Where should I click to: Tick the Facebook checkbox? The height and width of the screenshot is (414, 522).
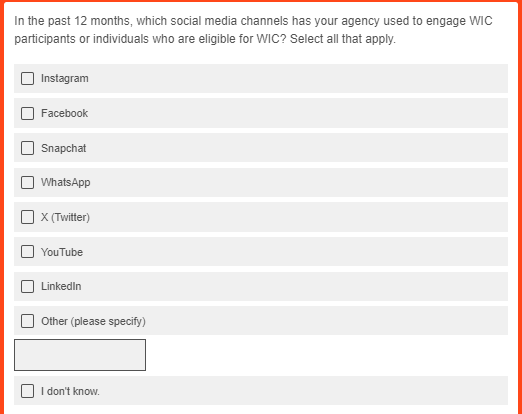(x=27, y=113)
